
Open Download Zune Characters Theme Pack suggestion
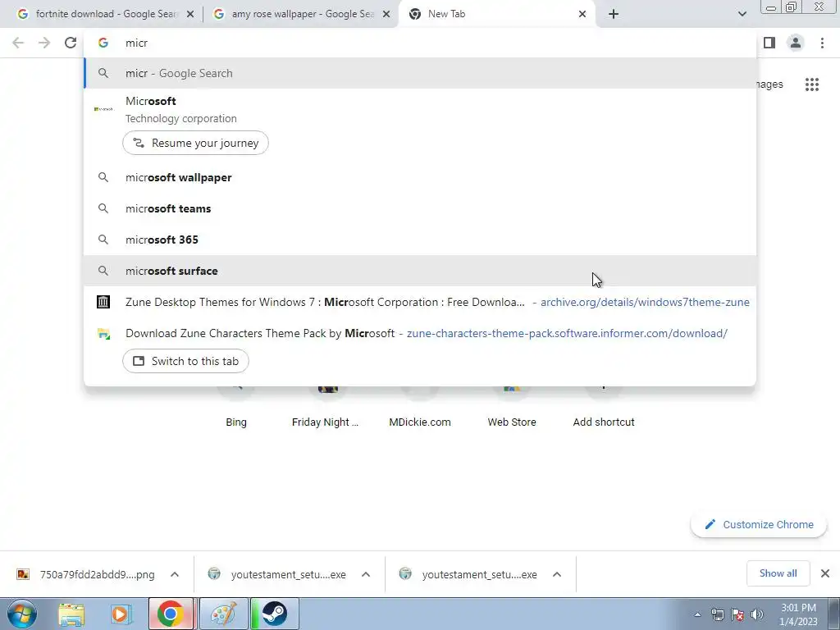tap(420, 333)
